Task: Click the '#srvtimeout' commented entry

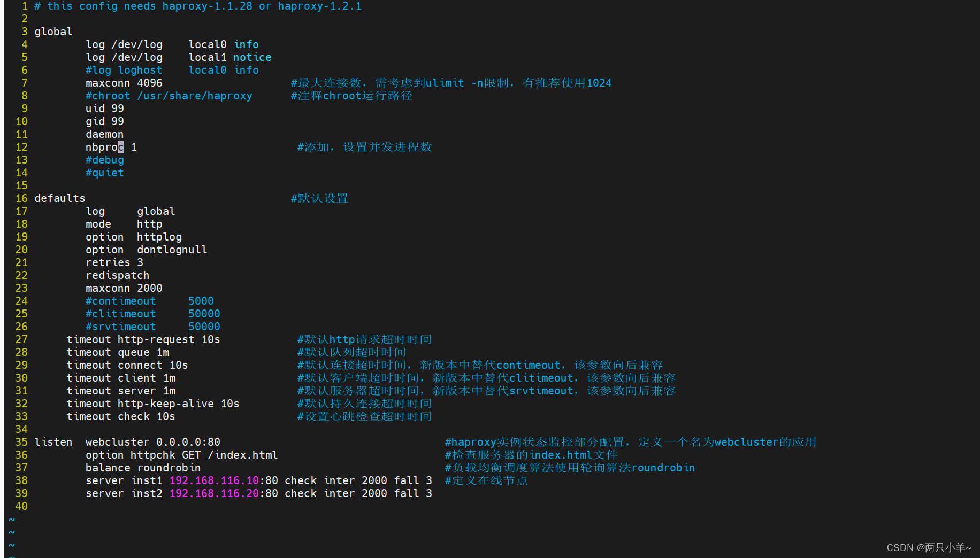Action: (121, 327)
